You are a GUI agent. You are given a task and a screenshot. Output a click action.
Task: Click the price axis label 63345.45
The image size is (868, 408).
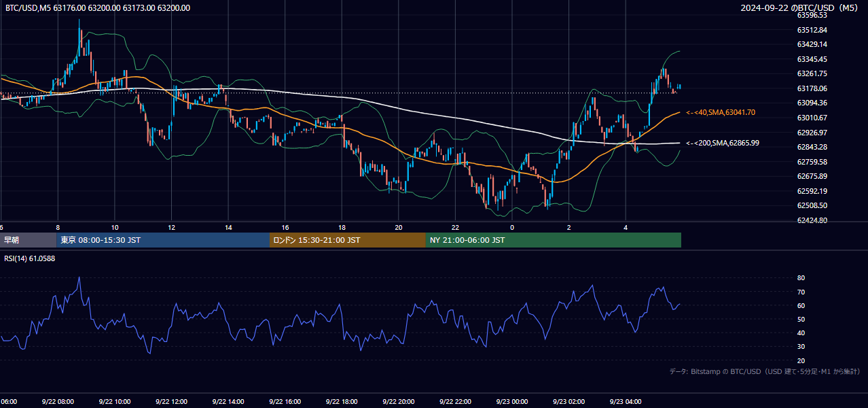click(812, 59)
